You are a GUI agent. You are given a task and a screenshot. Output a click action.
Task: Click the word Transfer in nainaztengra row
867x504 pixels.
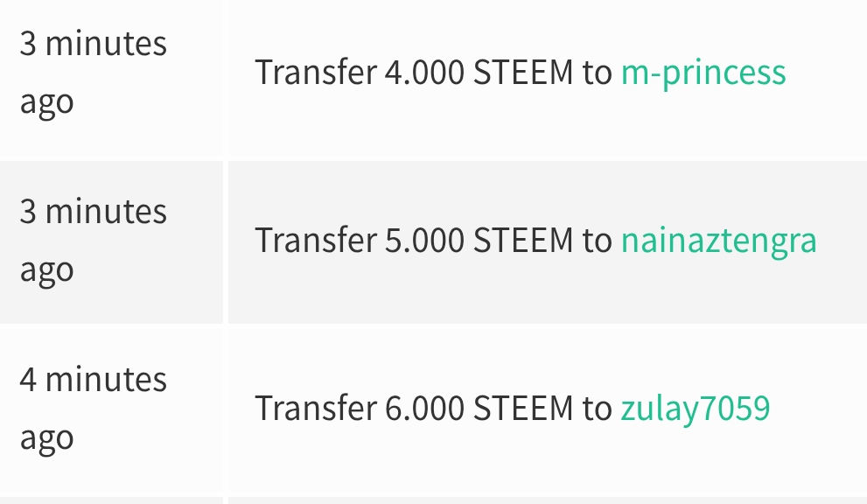point(315,241)
